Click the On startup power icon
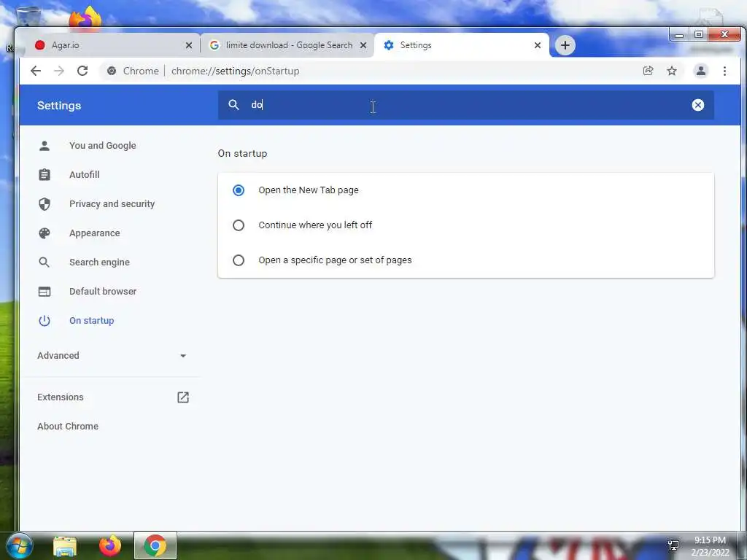This screenshot has width=747, height=560. coord(44,321)
